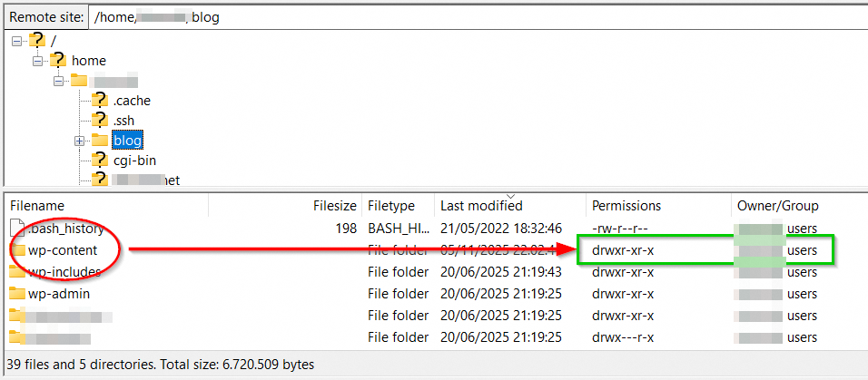The image size is (868, 380).
Task: Collapse the home directory tree node
Action: [x=38, y=61]
